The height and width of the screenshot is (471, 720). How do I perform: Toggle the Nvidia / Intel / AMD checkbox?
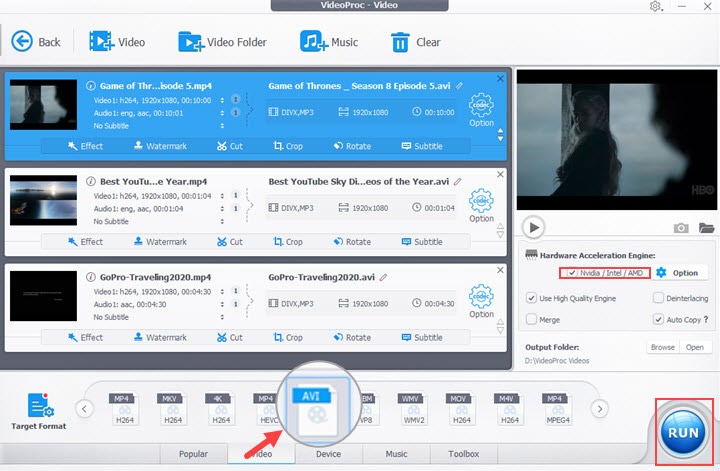(x=572, y=273)
